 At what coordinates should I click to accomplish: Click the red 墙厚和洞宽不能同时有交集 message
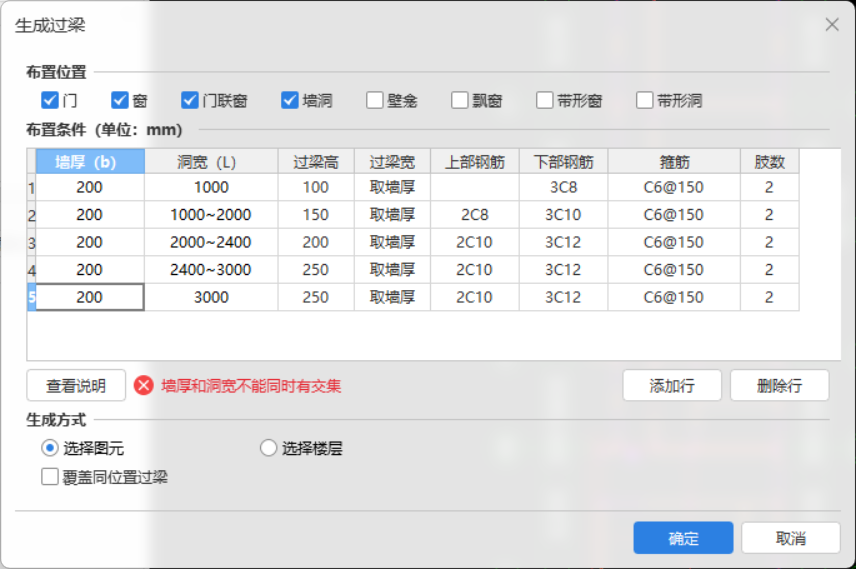click(251, 386)
